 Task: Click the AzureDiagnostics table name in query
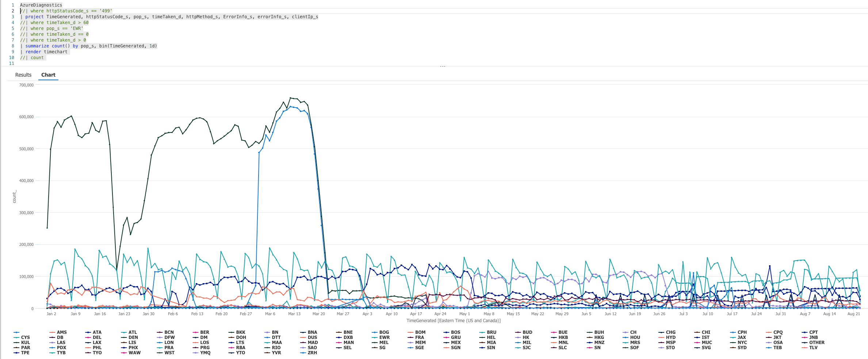click(x=41, y=5)
